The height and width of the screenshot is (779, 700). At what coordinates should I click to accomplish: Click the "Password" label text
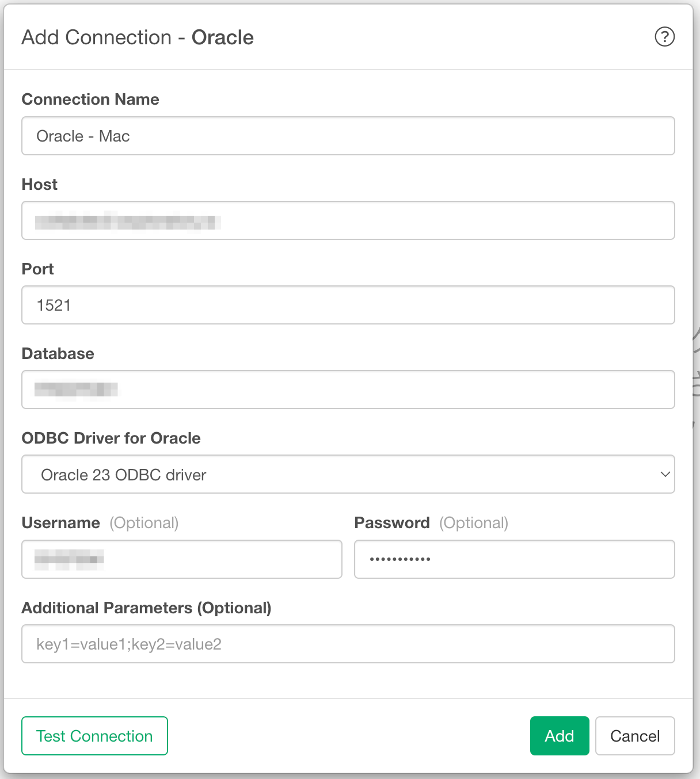pos(392,523)
